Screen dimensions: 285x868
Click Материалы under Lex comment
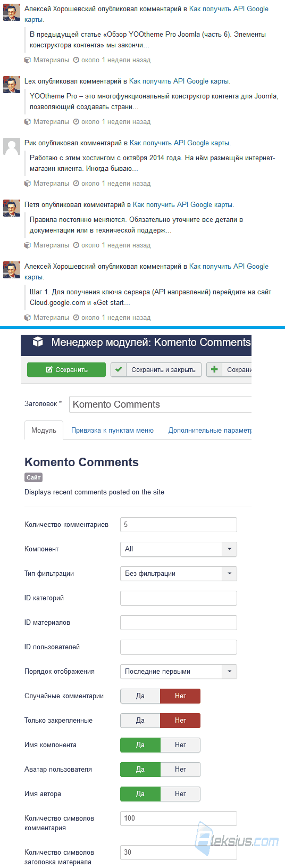[51, 122]
